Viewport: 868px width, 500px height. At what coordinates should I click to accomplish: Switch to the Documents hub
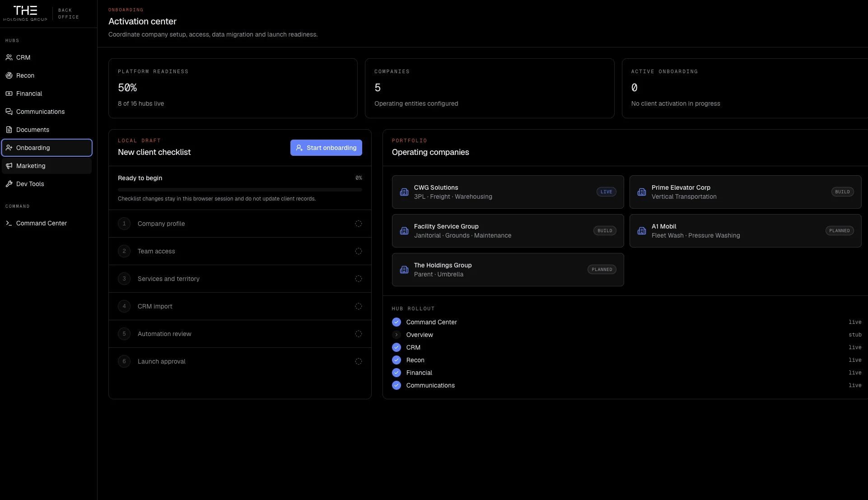click(47, 130)
